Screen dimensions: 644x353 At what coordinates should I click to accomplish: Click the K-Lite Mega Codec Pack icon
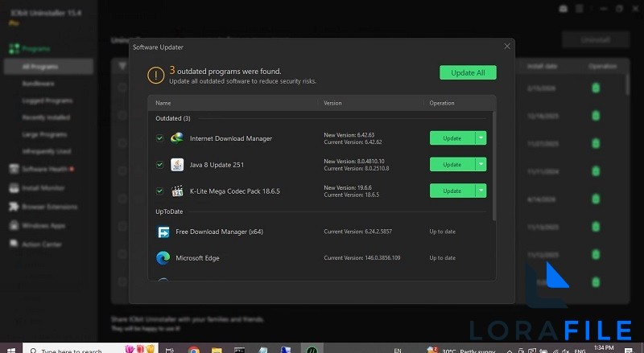click(x=177, y=191)
